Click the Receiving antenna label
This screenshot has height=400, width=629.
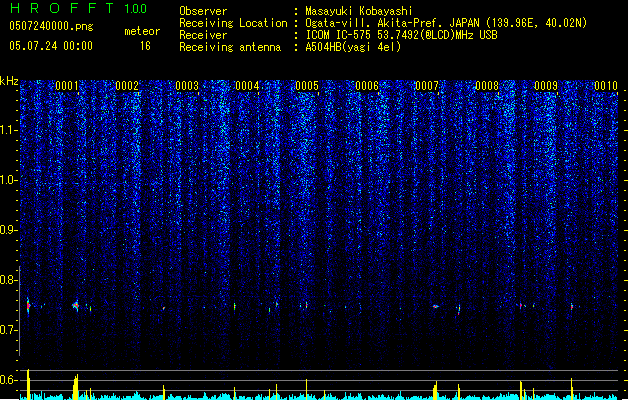230,47
